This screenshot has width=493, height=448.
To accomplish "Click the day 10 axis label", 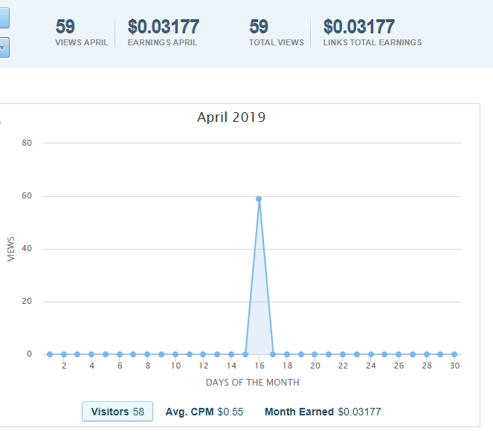I will [x=175, y=366].
